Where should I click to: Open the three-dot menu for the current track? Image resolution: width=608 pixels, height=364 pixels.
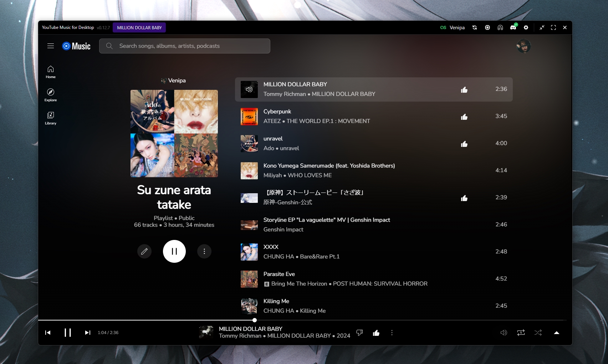[x=392, y=333]
